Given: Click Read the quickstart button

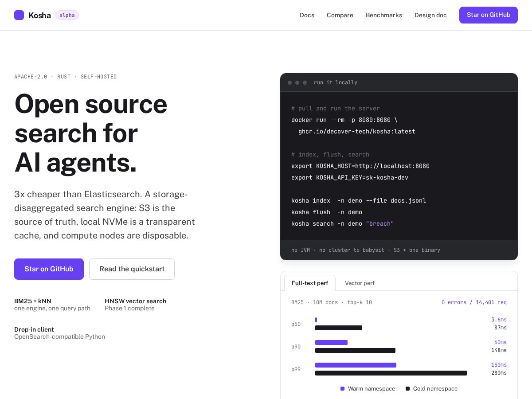Looking at the screenshot, I should (x=132, y=269).
